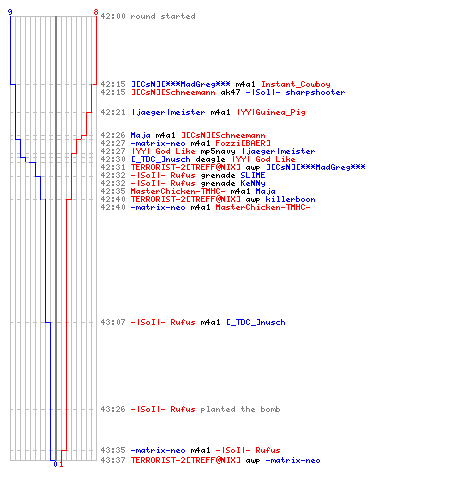Select Fozzi[BAER] victim name
This screenshot has height=500, width=450.
[x=243, y=143]
